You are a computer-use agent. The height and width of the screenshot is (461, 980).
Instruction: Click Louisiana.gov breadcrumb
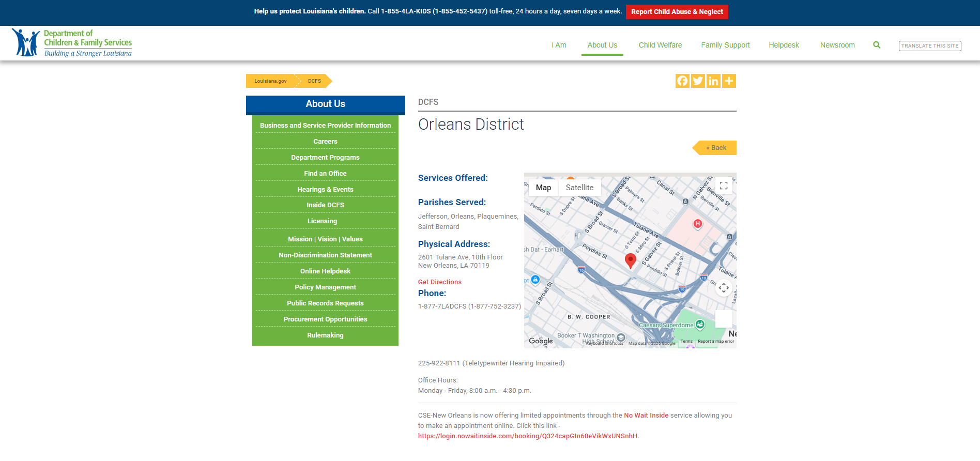click(270, 81)
